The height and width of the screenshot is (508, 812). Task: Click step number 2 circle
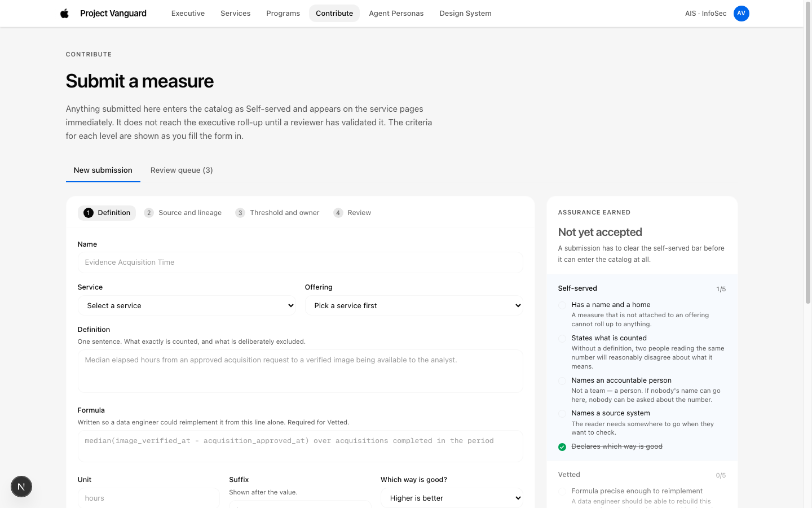click(x=149, y=213)
